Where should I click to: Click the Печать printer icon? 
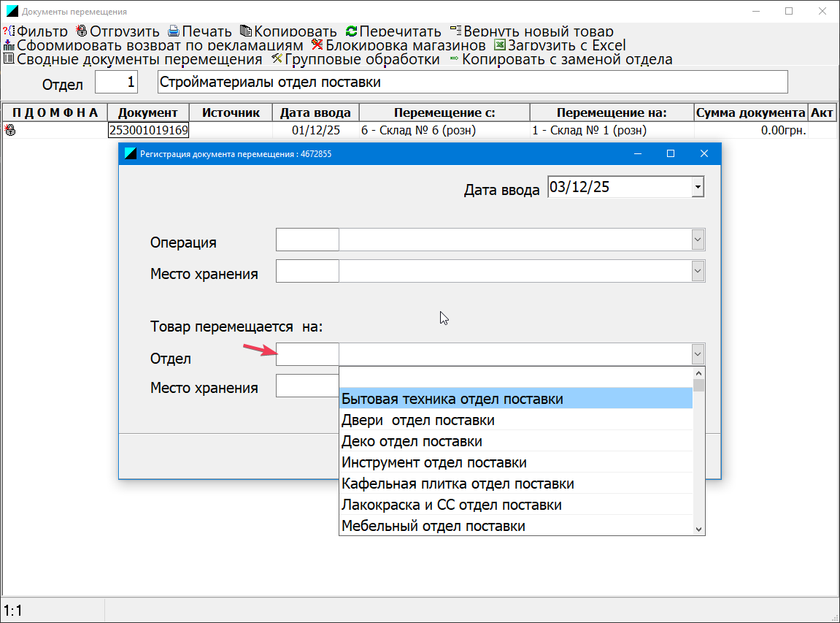174,31
